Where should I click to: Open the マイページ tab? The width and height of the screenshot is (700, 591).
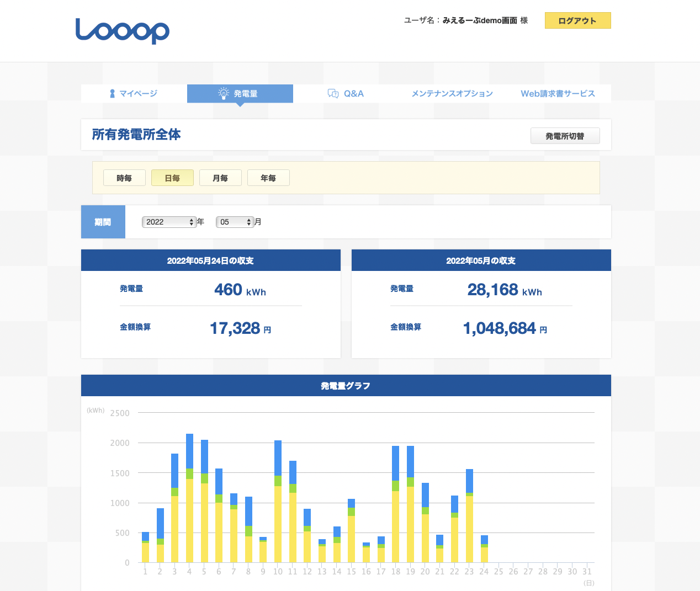134,93
